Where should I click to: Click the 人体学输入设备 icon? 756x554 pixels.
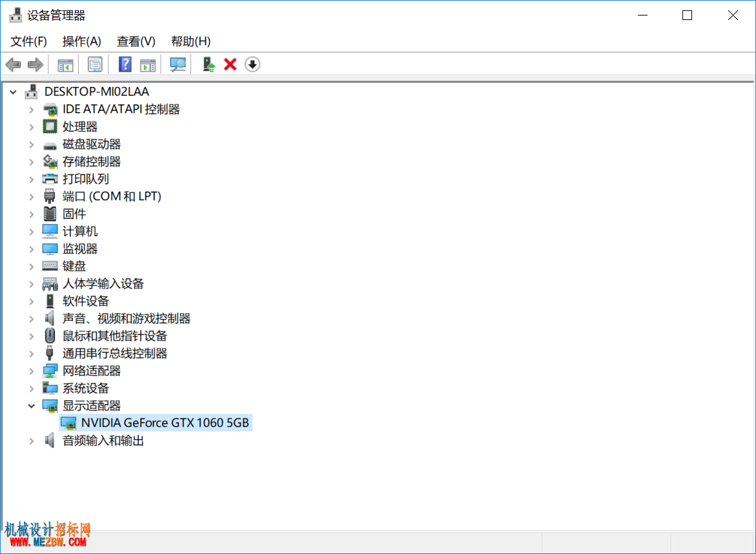pyautogui.click(x=50, y=284)
